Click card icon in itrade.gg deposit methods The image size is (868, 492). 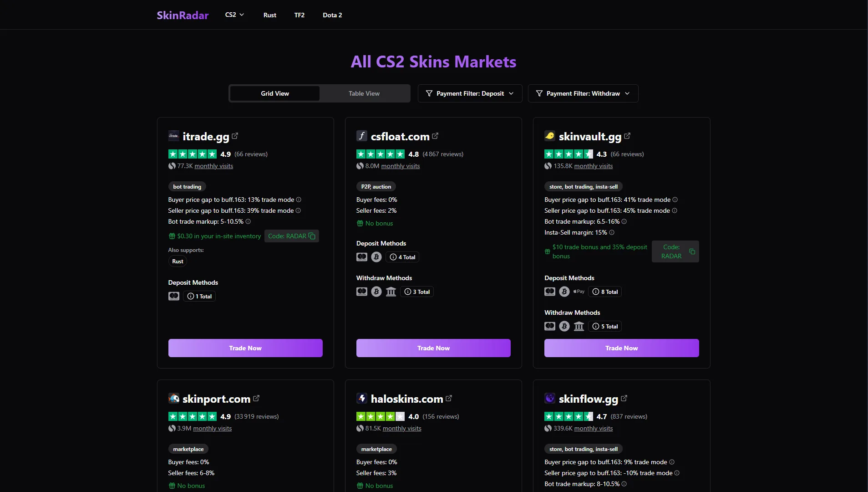pos(174,296)
